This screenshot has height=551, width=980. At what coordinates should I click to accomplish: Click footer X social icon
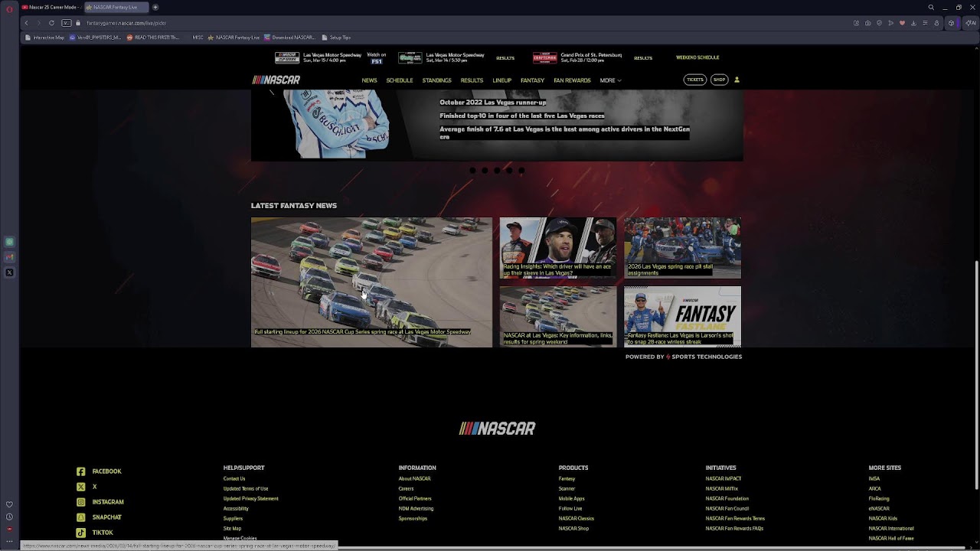point(80,487)
